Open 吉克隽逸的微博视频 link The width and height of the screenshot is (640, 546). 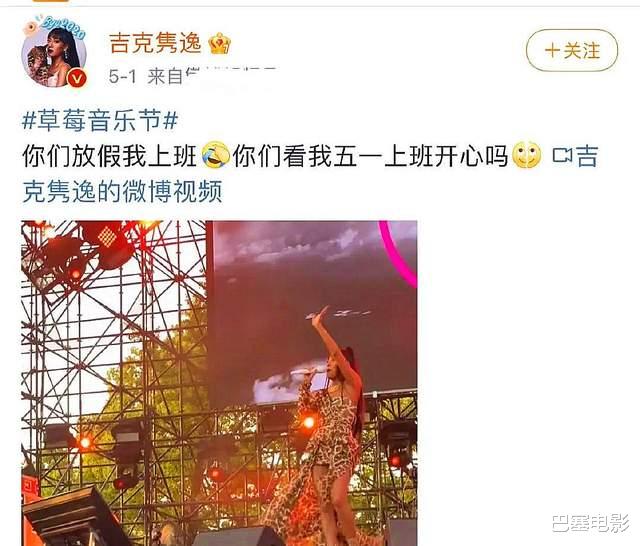pos(310,173)
